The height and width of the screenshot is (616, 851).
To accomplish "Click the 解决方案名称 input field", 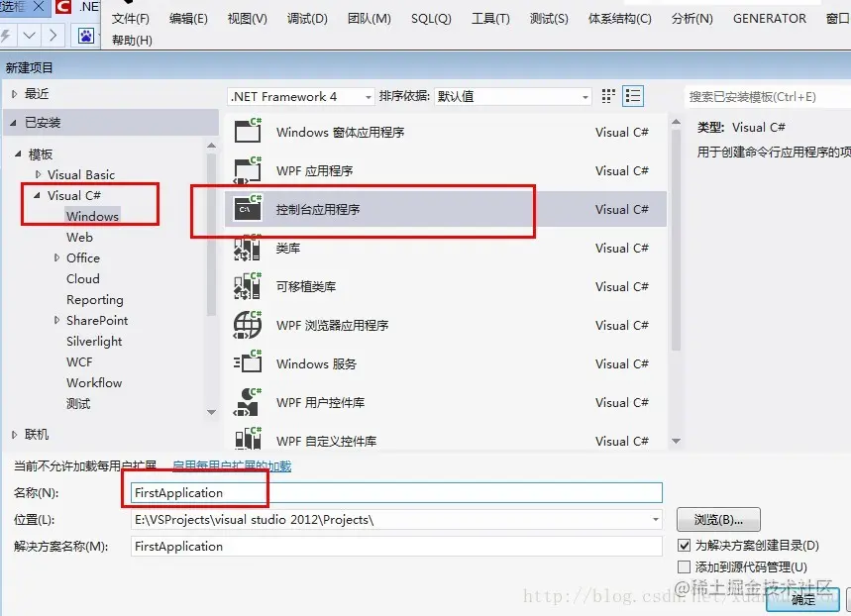I will click(396, 546).
